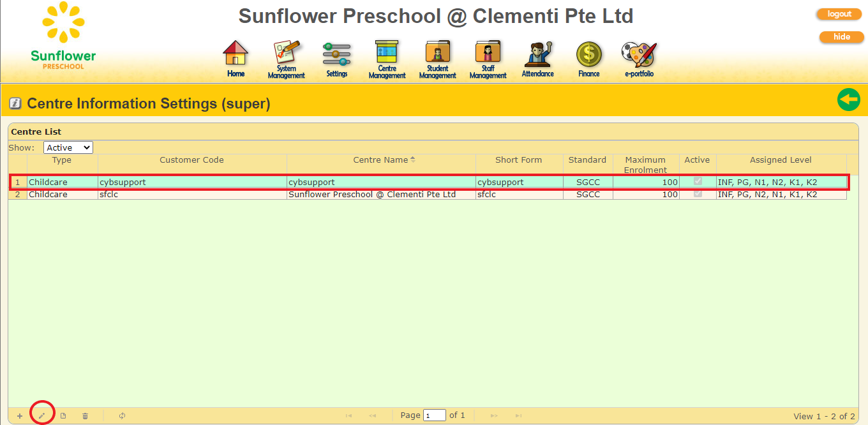Open Settings sliders icon
The image size is (868, 425).
pos(336,59)
